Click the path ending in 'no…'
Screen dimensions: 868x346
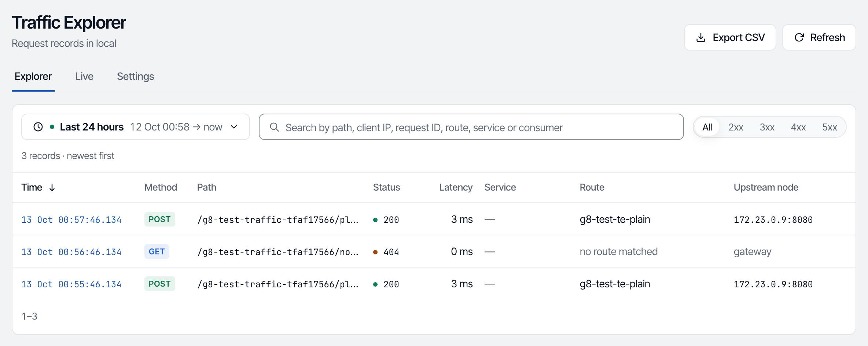278,252
